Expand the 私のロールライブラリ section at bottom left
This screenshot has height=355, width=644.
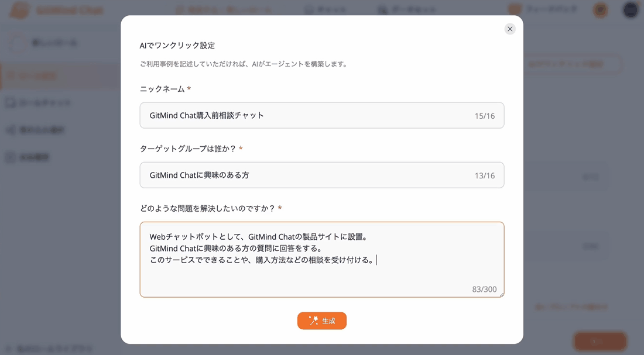pyautogui.click(x=47, y=347)
